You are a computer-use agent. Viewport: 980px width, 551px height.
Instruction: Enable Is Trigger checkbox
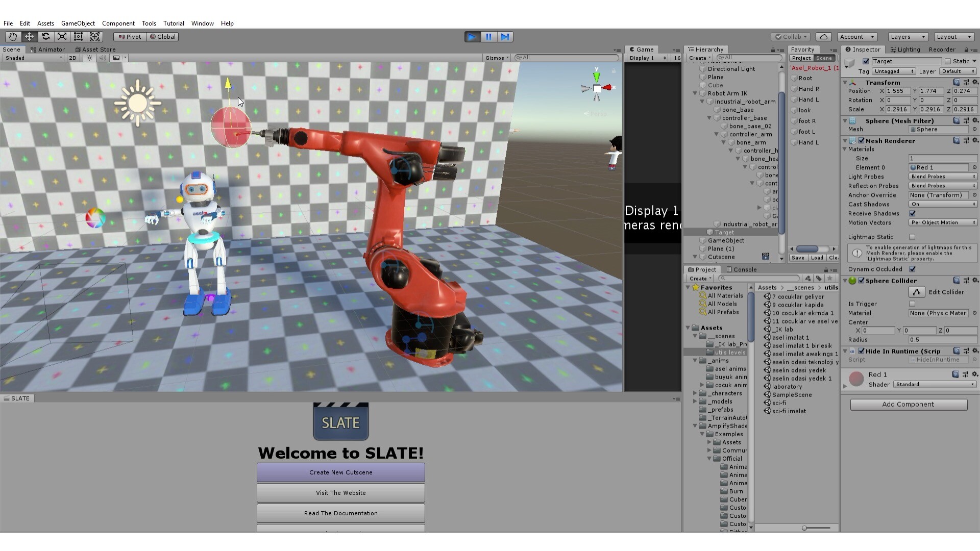point(912,304)
